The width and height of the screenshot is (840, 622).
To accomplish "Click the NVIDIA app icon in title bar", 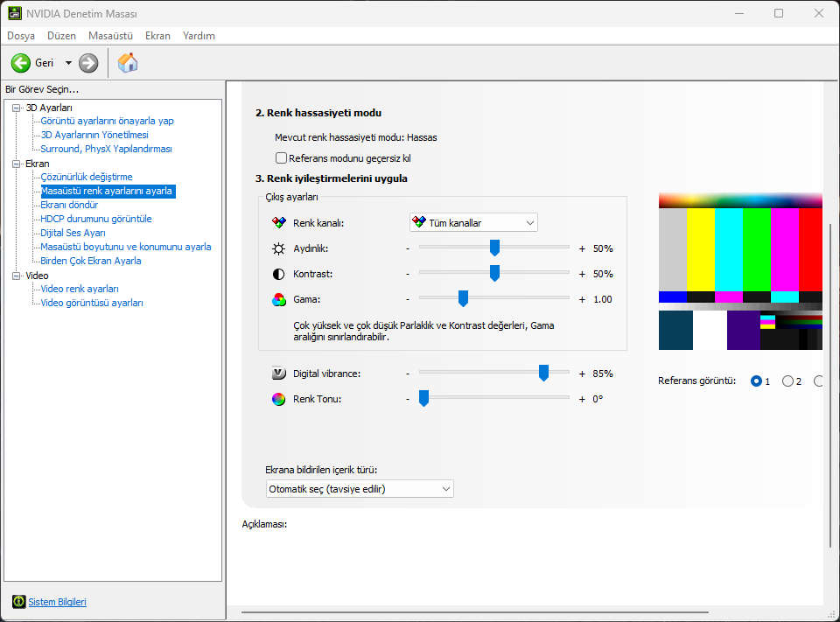I will point(15,13).
